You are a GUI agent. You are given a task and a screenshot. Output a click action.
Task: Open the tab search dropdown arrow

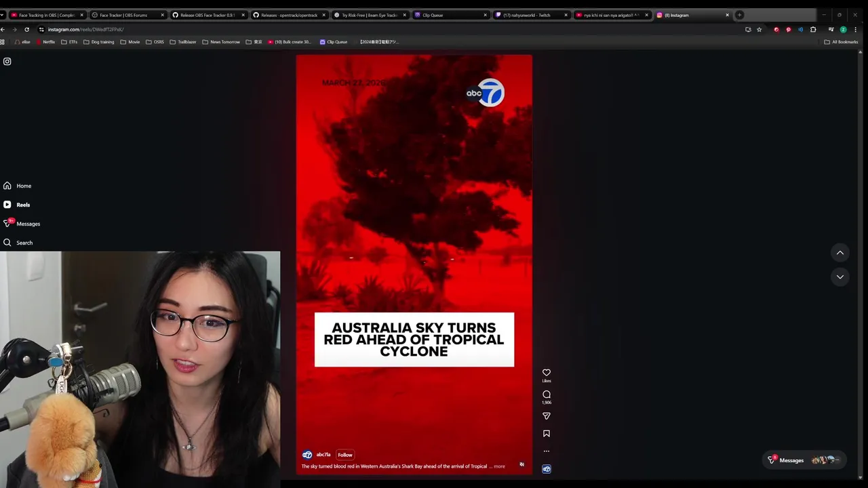tap(3, 15)
